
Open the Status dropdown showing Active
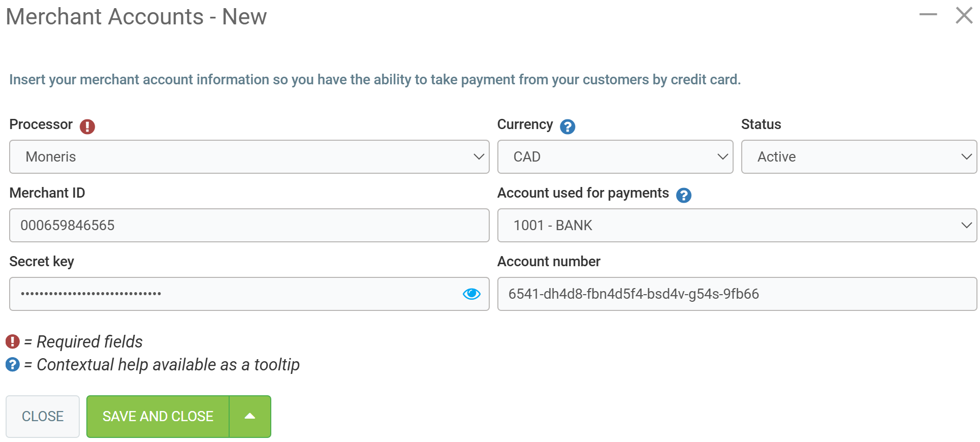pos(859,156)
